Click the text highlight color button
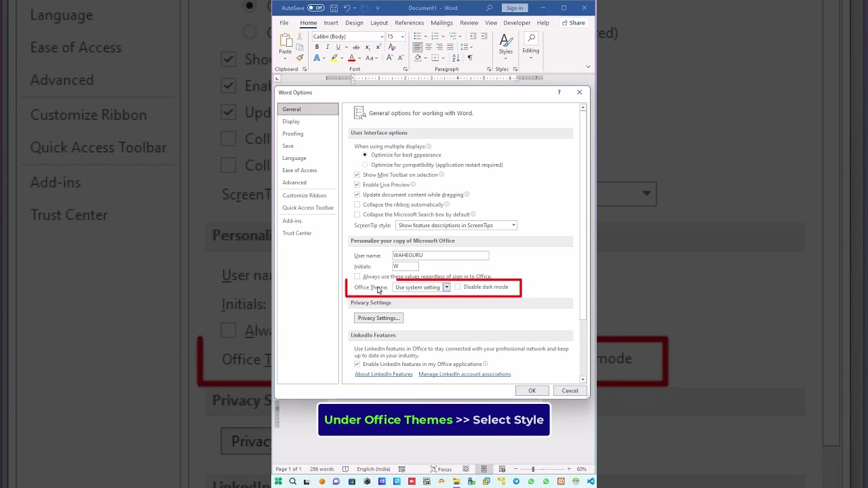 [x=334, y=58]
